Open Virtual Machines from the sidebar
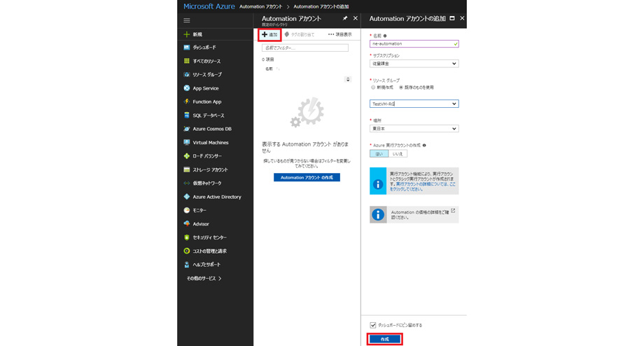This screenshot has width=644, height=346. [x=210, y=143]
